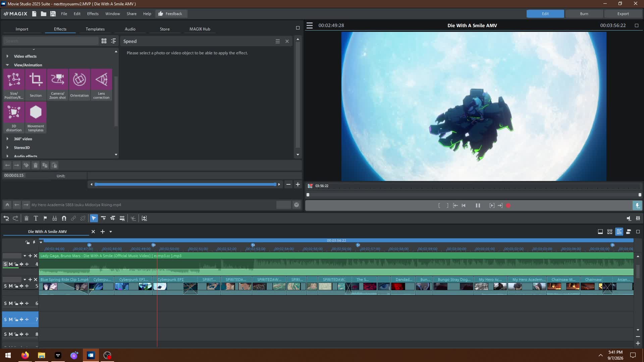This screenshot has height=362, width=644.
Task: Open the Title editor with T icon
Action: click(x=36, y=219)
